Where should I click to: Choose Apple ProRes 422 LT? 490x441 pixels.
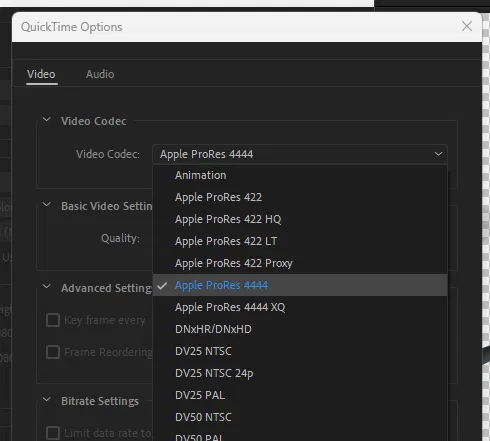pos(300,241)
